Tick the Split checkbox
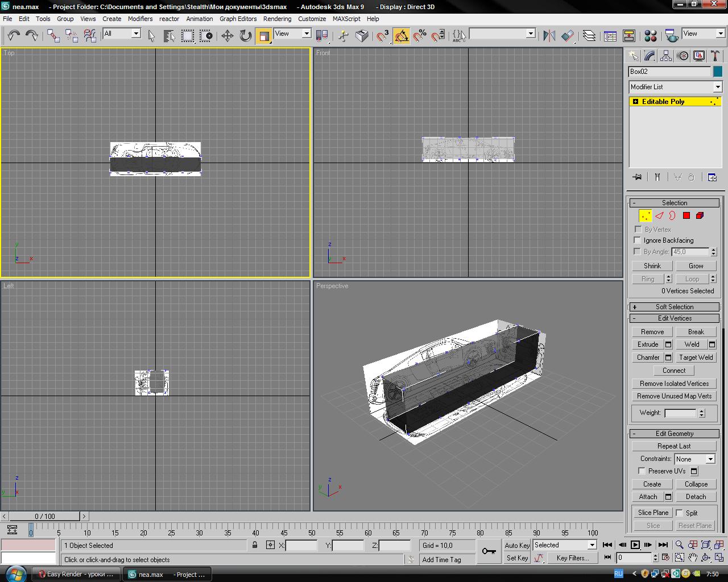The height and width of the screenshot is (582, 728). pos(680,513)
